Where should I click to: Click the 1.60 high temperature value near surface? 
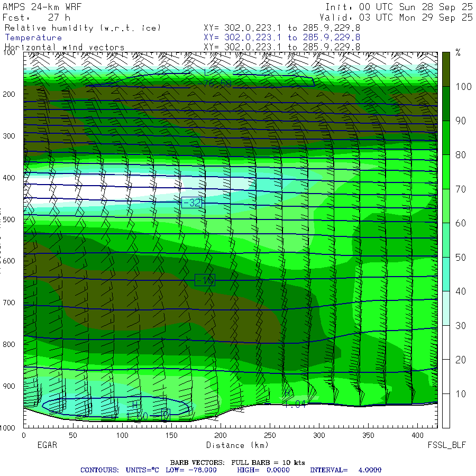[x=137, y=416]
